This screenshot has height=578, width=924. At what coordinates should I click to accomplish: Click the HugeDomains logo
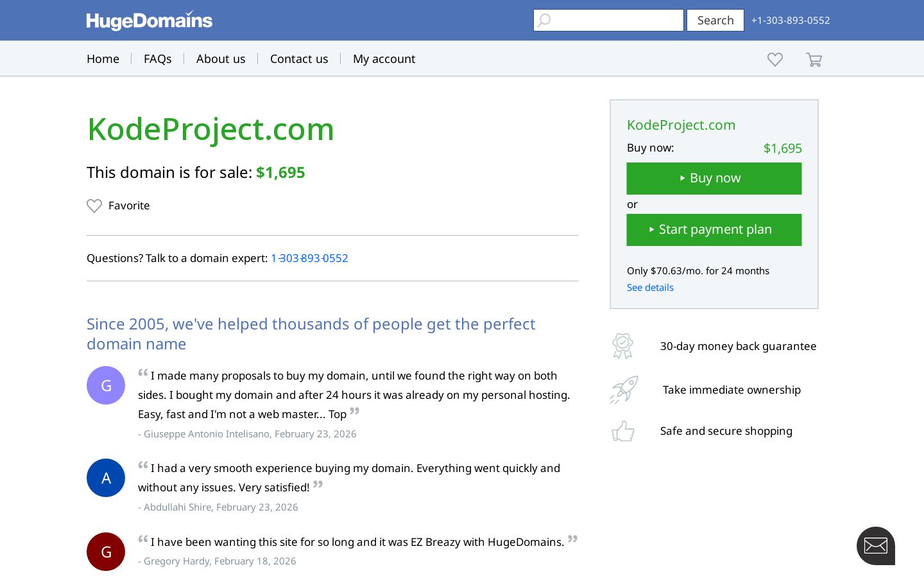pyautogui.click(x=150, y=20)
